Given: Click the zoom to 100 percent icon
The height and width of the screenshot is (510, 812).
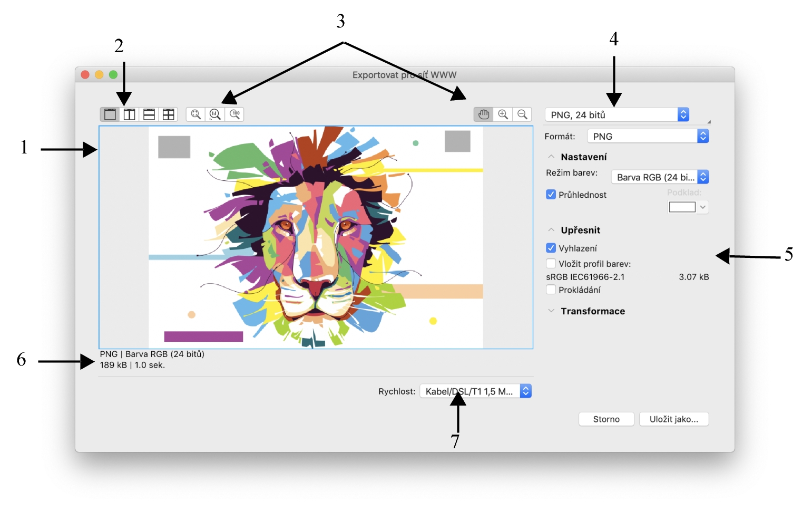Looking at the screenshot, I should [x=235, y=114].
